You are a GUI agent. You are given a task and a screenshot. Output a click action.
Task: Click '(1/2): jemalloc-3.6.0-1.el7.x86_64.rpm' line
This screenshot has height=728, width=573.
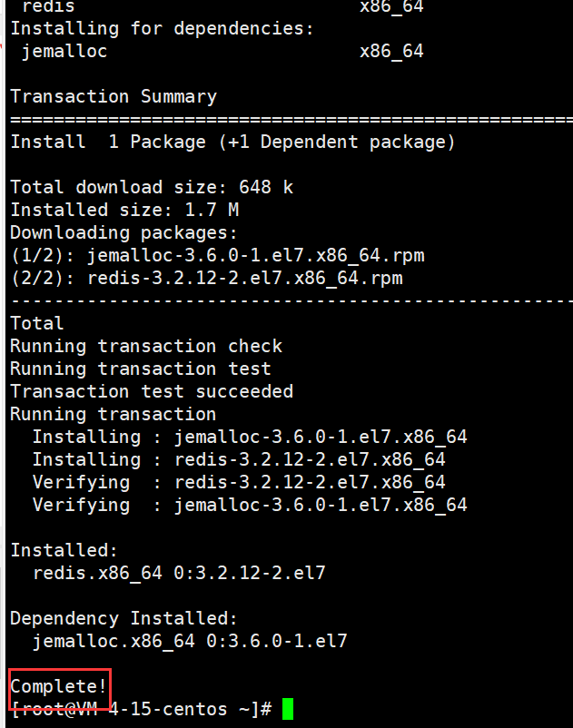(217, 256)
